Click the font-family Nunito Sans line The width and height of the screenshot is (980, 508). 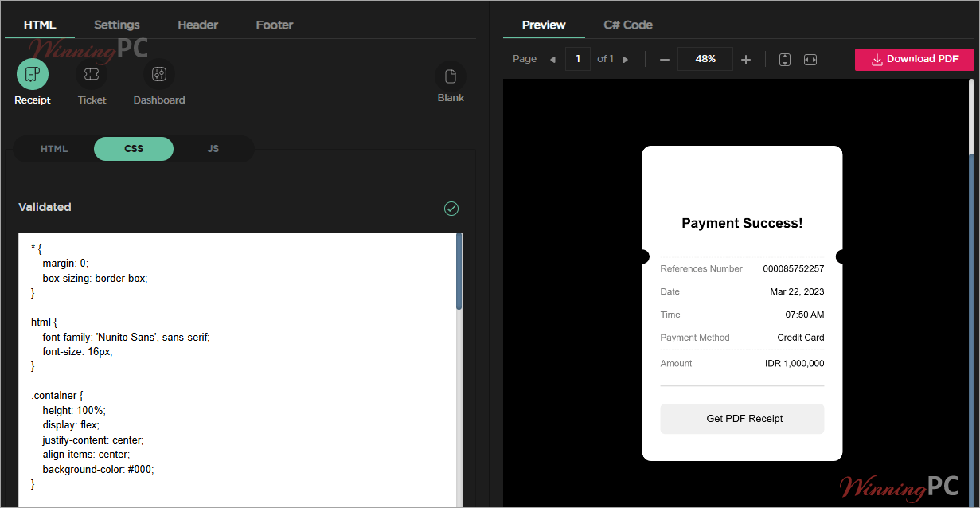[x=126, y=337]
